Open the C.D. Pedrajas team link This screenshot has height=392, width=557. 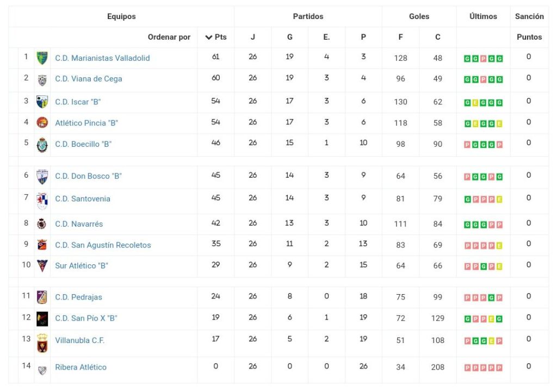(78, 297)
